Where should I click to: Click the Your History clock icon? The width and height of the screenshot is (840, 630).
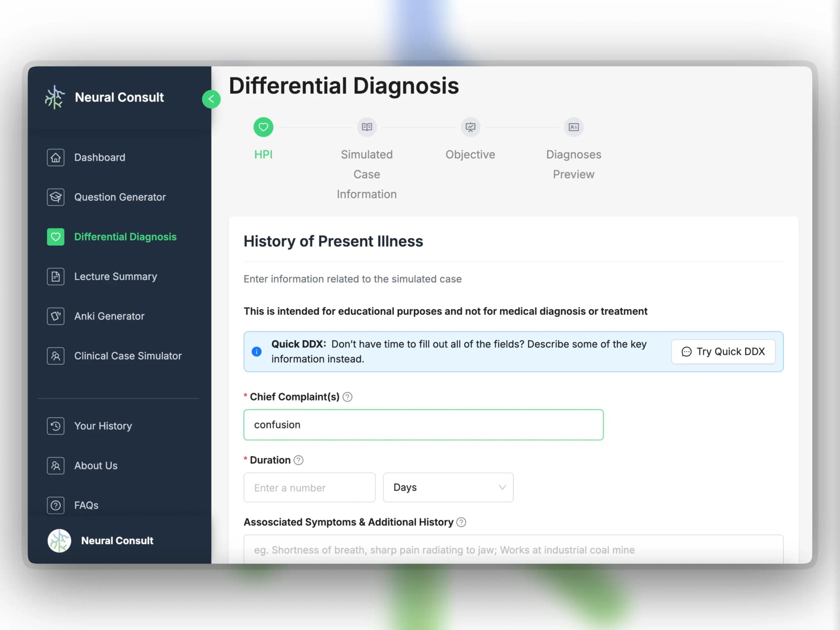click(x=55, y=425)
